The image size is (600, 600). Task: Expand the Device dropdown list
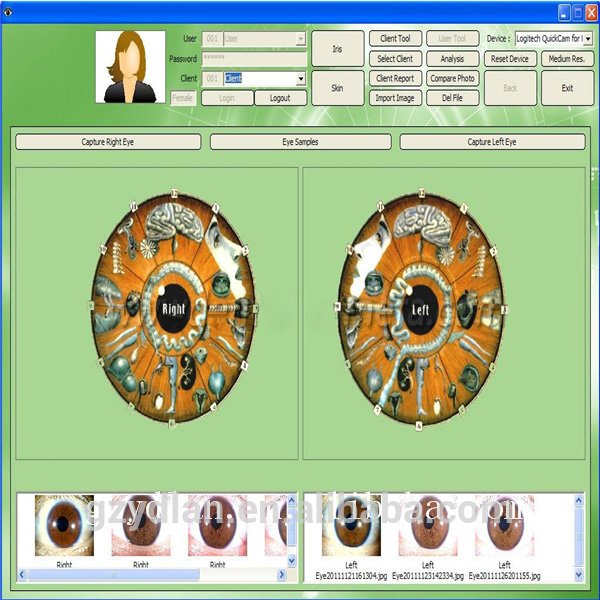pos(588,39)
